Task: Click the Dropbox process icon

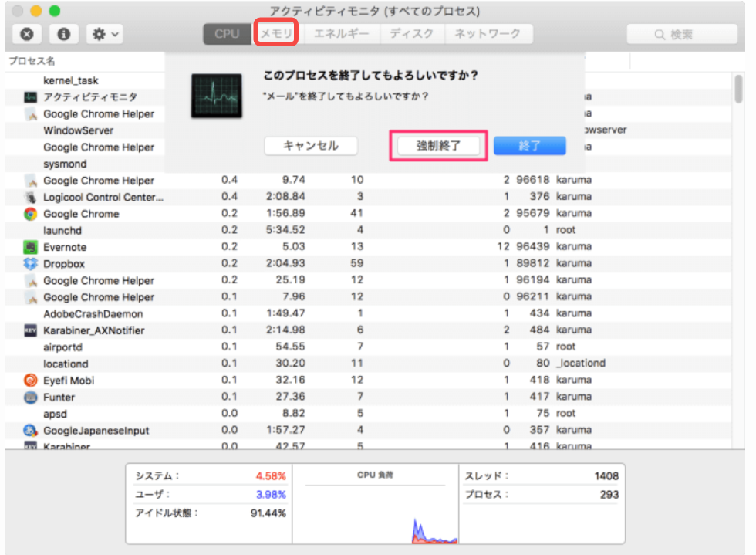Action: pyautogui.click(x=31, y=263)
